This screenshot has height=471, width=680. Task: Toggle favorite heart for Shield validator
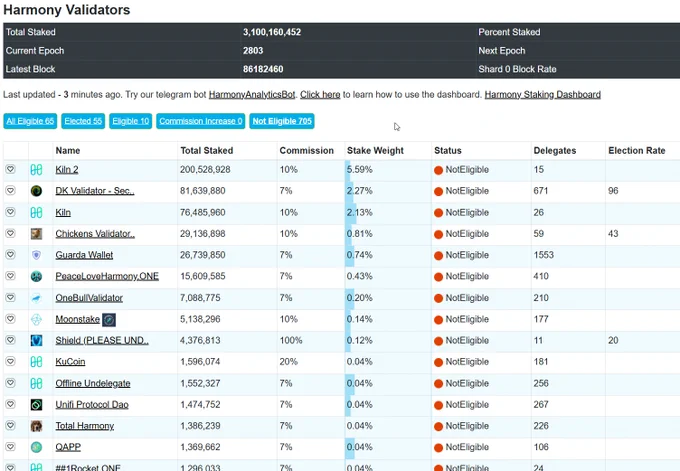point(10,340)
